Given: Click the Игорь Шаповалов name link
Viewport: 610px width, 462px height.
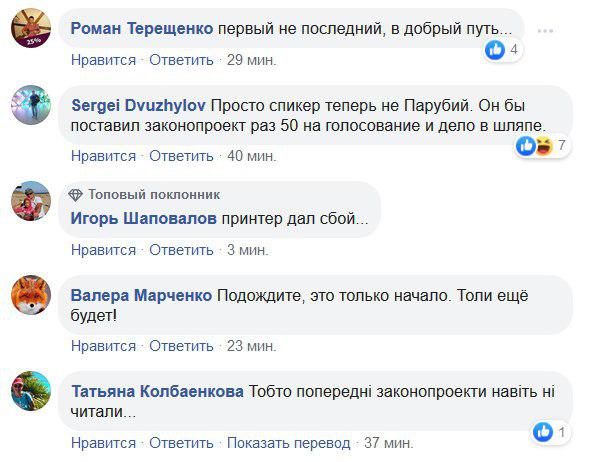Looking at the screenshot, I should click(144, 219).
